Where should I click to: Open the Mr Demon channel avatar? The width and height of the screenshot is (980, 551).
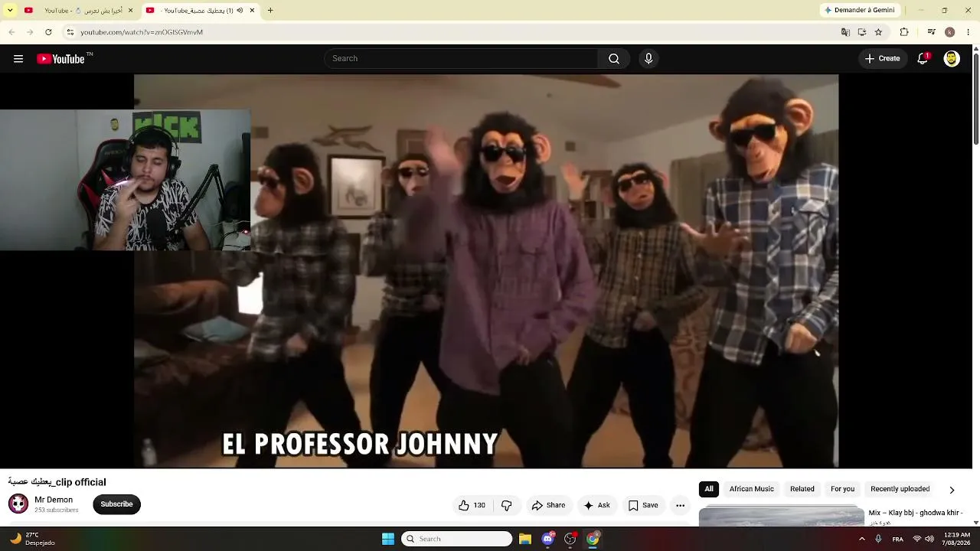(x=18, y=504)
